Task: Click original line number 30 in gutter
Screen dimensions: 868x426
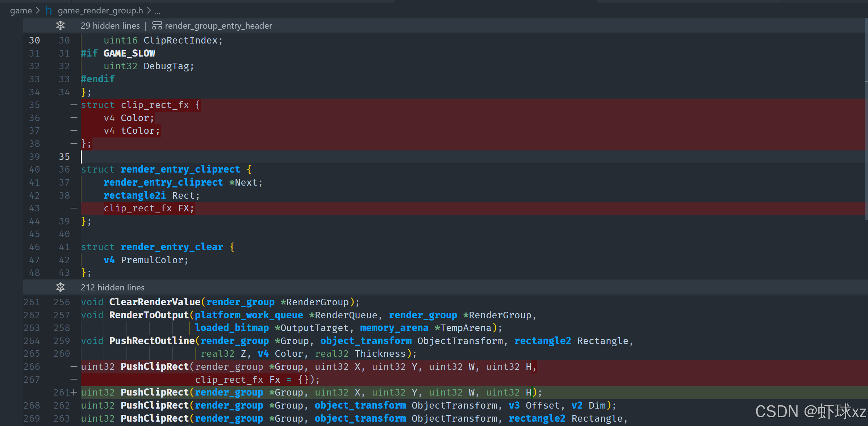Action: [x=34, y=40]
